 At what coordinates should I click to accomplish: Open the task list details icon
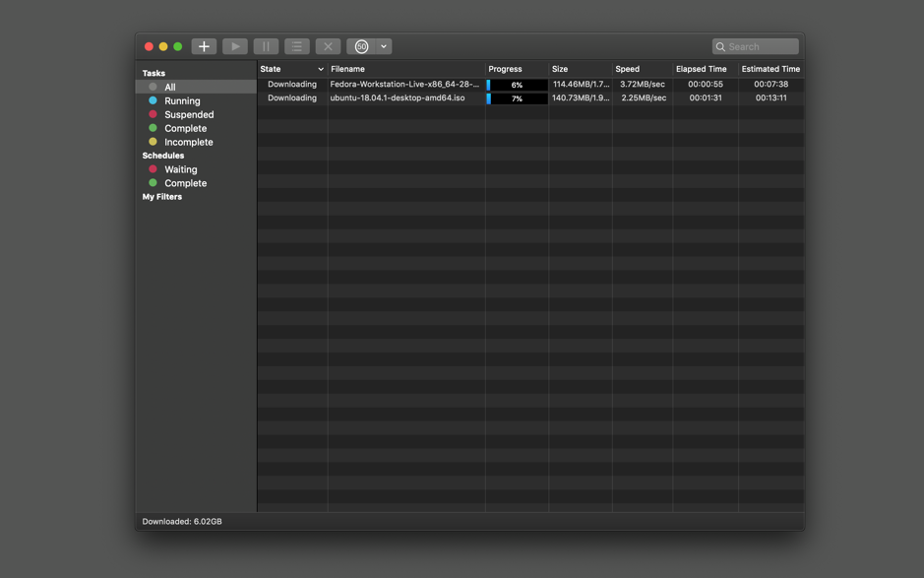296,45
